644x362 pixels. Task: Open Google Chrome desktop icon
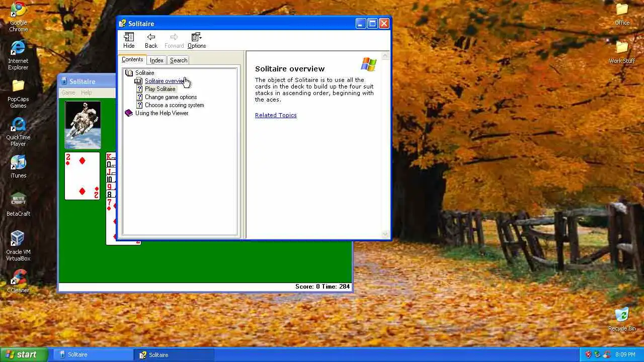tap(18, 17)
